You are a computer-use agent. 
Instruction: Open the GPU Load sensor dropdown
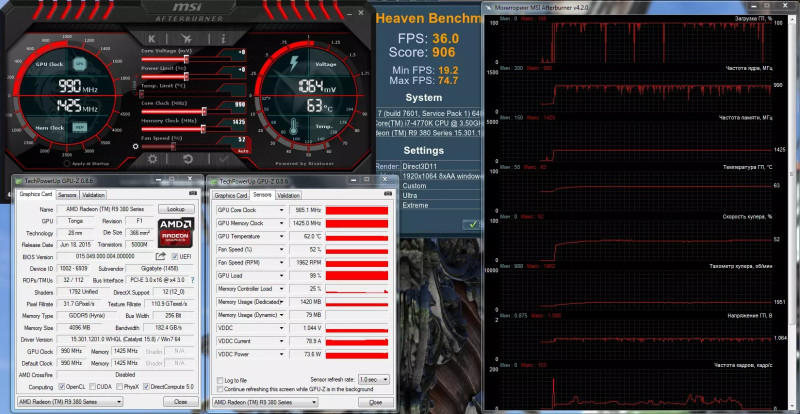coord(281,276)
